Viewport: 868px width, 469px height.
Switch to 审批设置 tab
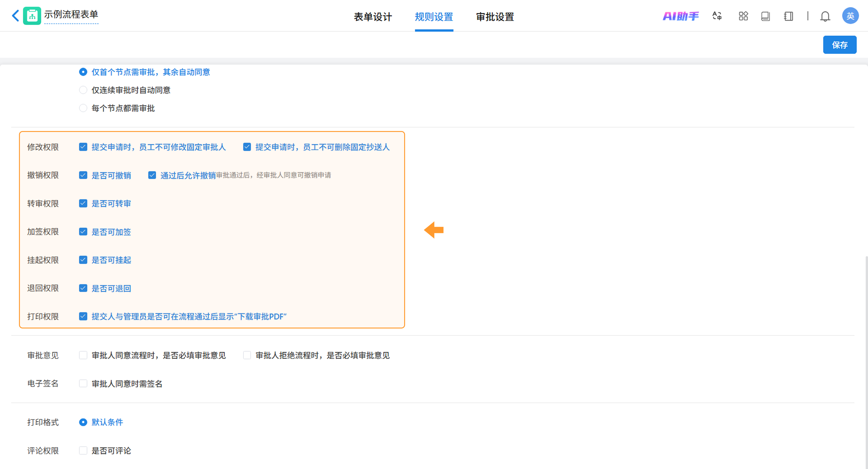pyautogui.click(x=495, y=16)
